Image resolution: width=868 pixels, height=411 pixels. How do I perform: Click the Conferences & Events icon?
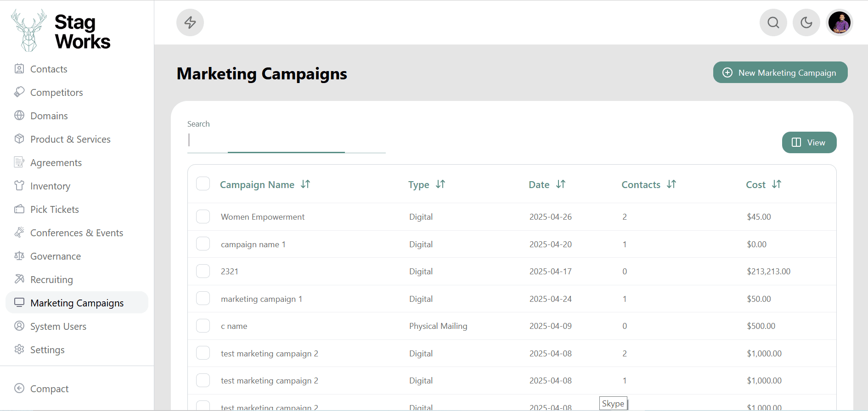pyautogui.click(x=19, y=233)
